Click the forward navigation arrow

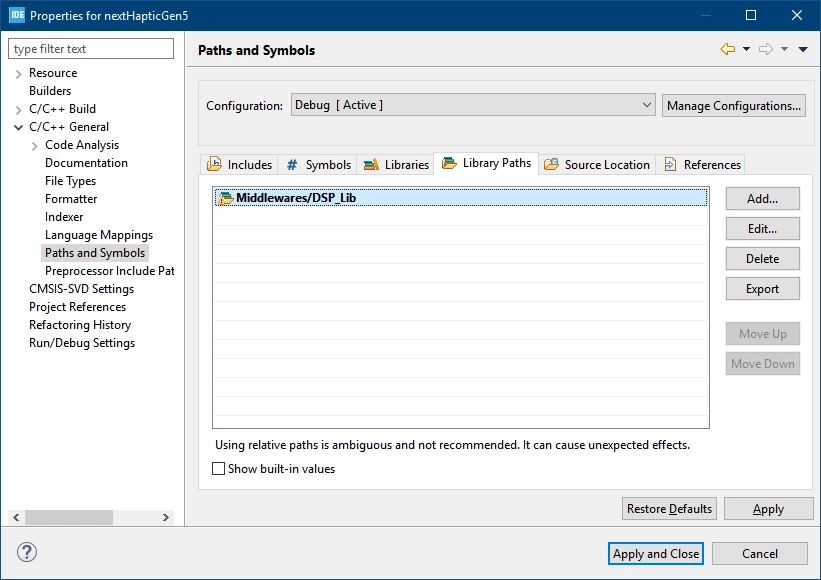766,49
